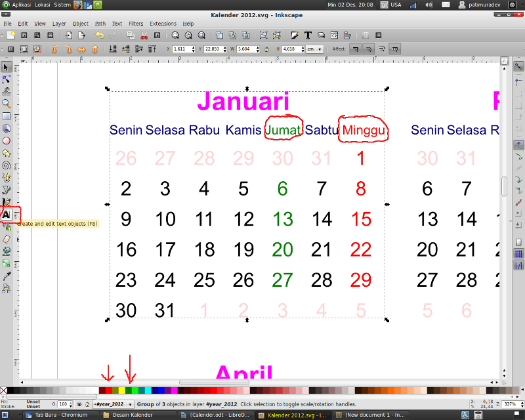Lock the width-height ratio padlock

[x=267, y=49]
